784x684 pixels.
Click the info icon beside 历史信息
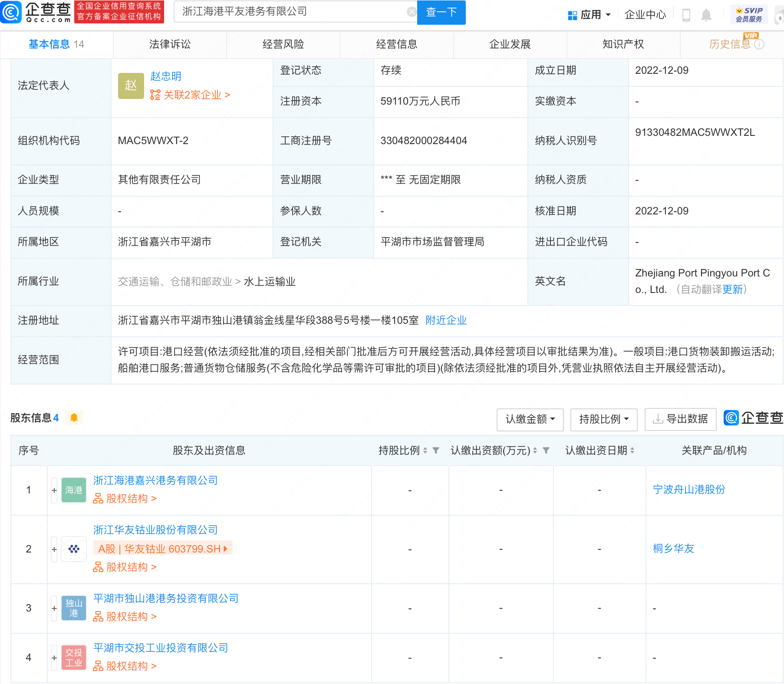tap(759, 44)
